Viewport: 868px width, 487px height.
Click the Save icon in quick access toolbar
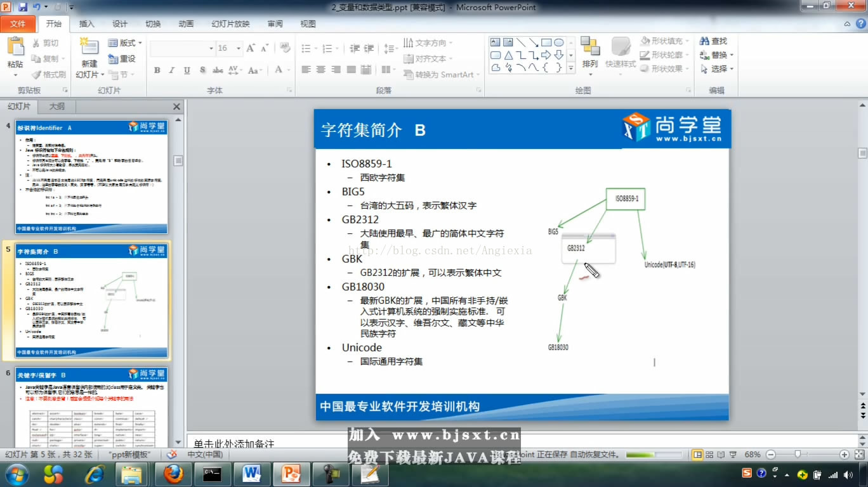coord(23,7)
